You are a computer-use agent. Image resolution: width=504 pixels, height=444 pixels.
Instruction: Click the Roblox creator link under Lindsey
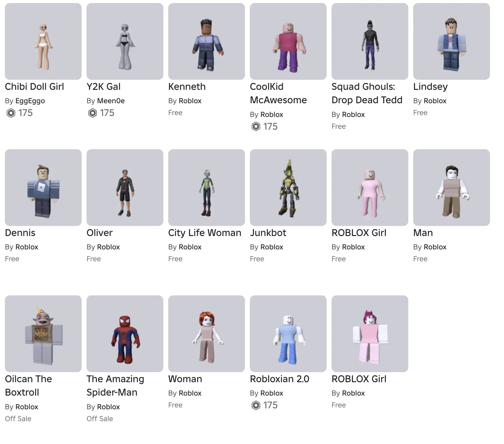click(x=435, y=101)
